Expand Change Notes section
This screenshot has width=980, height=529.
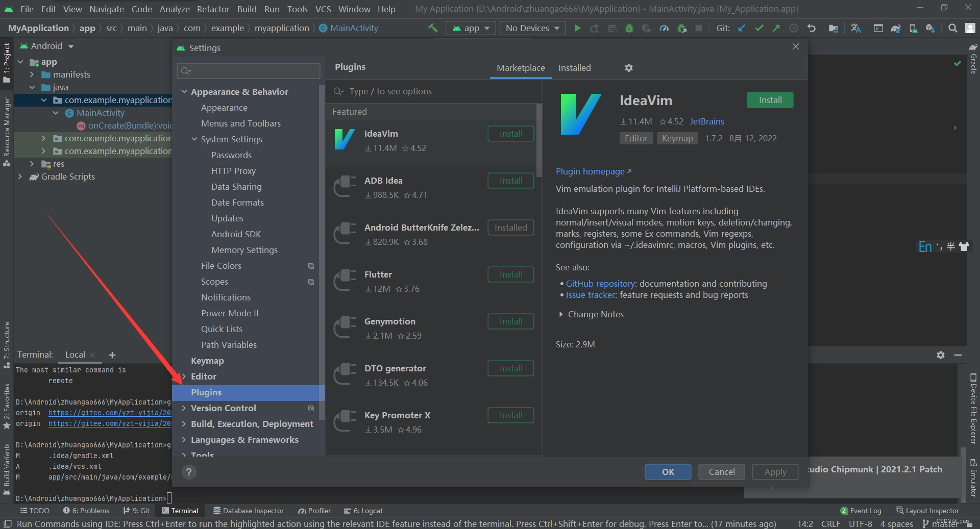pos(561,314)
